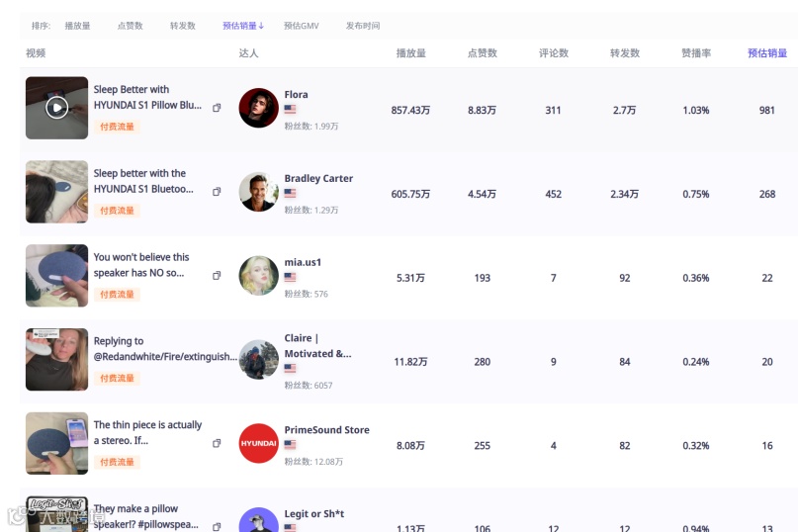Click 付费流量 tag on PrimeSound Store video
Image resolution: width=798 pixels, height=532 pixels.
pos(117,462)
